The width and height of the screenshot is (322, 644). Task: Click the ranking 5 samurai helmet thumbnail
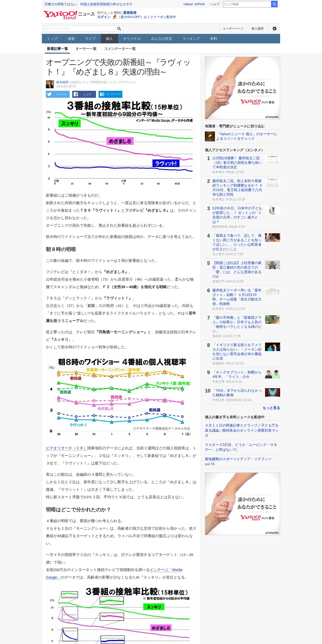click(273, 265)
